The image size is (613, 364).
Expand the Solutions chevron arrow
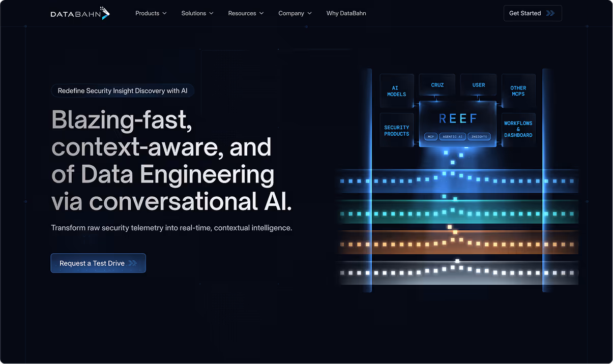pos(211,13)
